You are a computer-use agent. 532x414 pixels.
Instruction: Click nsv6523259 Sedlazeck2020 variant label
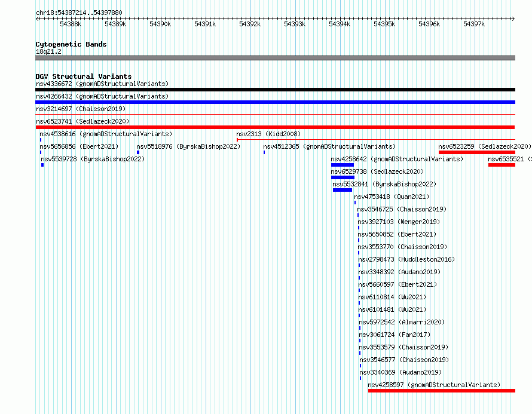click(x=485, y=146)
